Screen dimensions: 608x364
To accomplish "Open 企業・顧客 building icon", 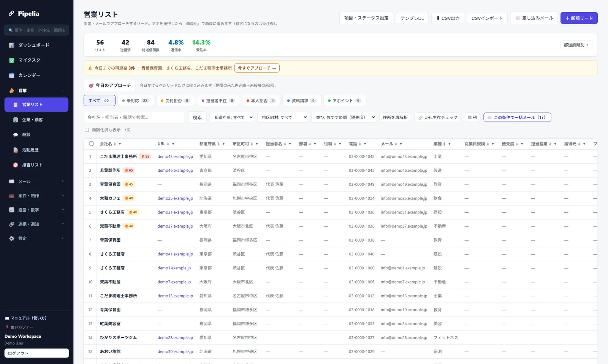I will pyautogui.click(x=16, y=120).
